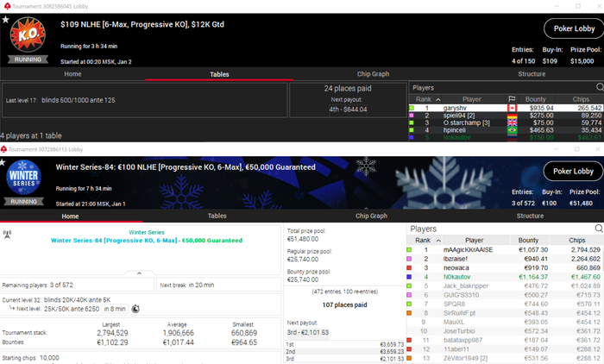Click the 3rd - €2,101.53 next payout box

click(307, 332)
